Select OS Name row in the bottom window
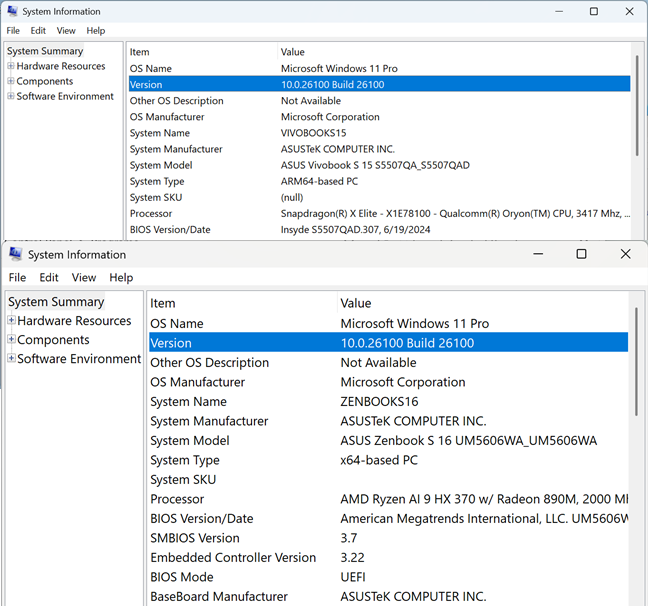The height and width of the screenshot is (606, 648). pos(388,323)
